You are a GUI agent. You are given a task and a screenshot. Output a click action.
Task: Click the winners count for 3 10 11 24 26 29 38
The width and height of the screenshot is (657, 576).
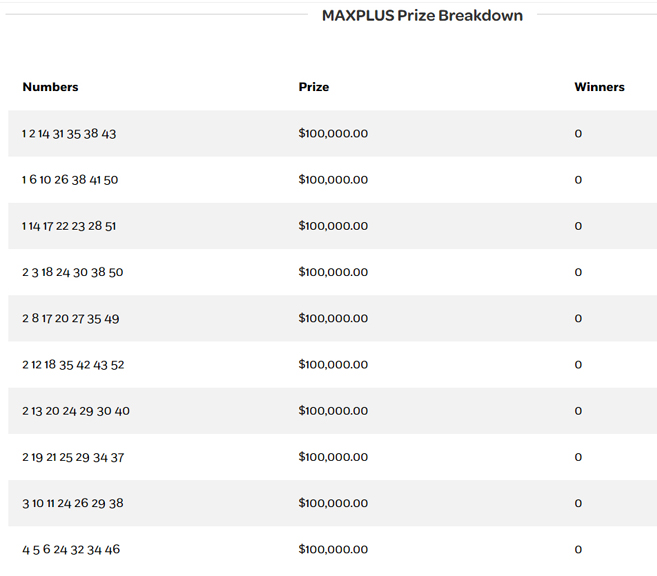[x=578, y=503]
